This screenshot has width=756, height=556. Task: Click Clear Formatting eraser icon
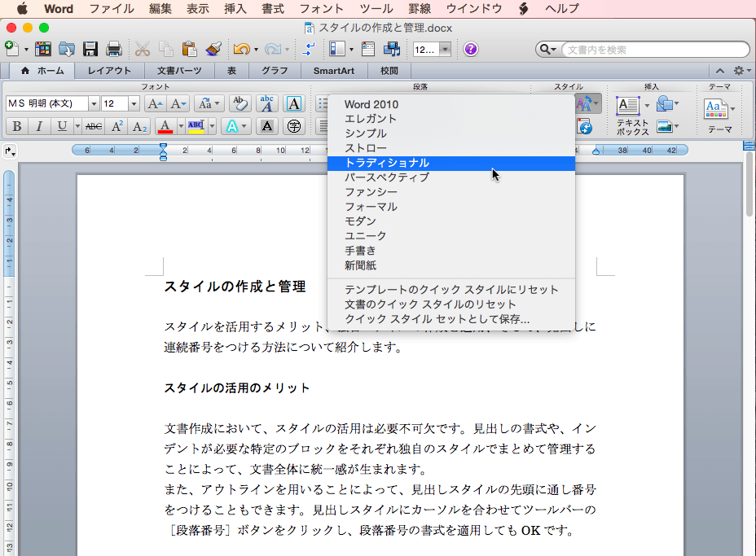[x=240, y=103]
